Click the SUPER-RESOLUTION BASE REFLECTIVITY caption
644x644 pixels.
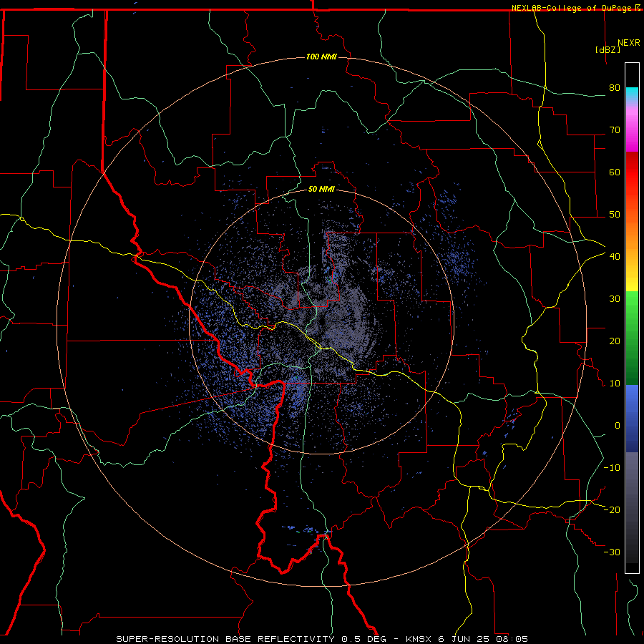[x=225, y=639]
